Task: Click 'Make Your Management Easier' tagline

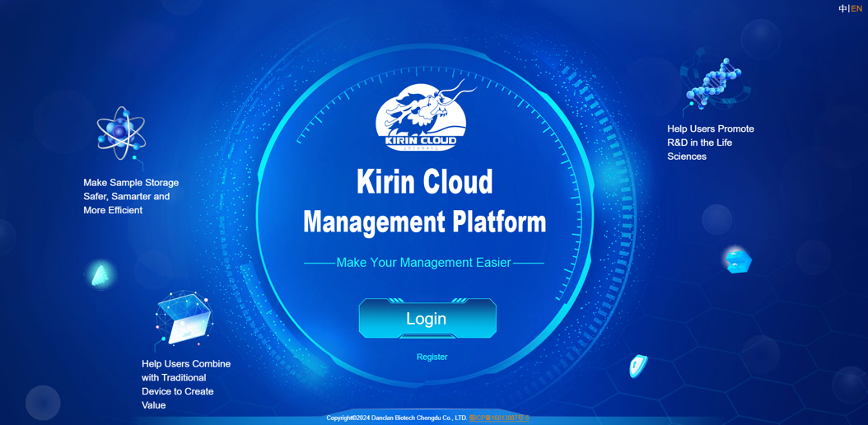Action: click(424, 263)
